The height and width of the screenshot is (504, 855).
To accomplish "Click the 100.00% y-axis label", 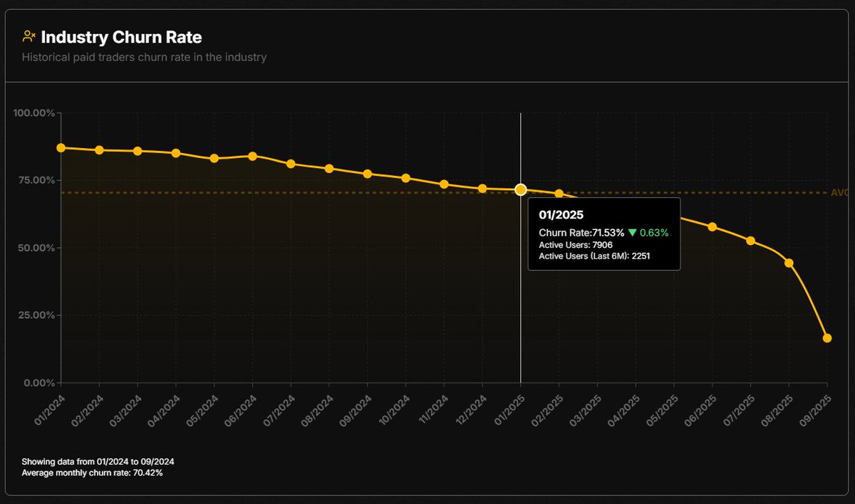I will 33,113.
